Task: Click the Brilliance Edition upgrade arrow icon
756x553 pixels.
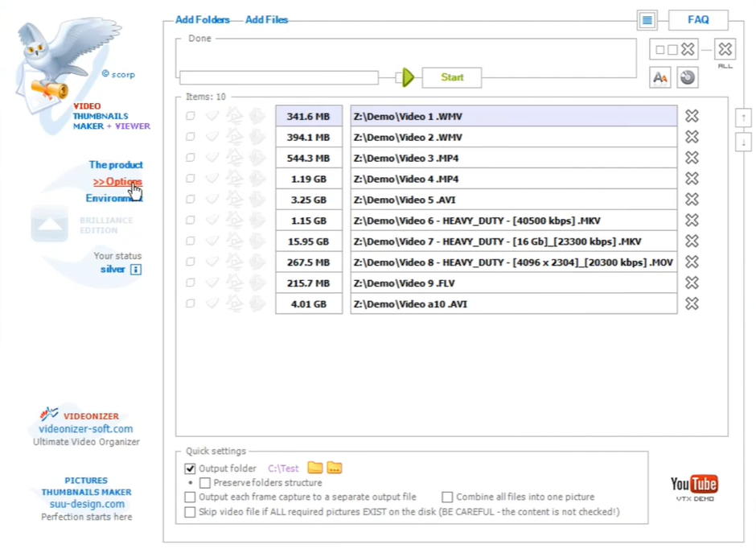Action: [50, 224]
